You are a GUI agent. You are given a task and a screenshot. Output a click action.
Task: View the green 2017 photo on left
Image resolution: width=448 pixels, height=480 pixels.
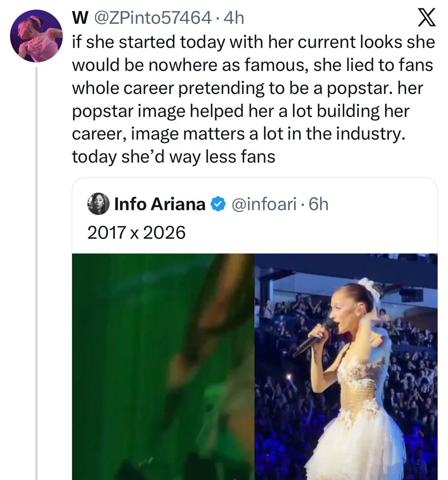click(x=163, y=366)
